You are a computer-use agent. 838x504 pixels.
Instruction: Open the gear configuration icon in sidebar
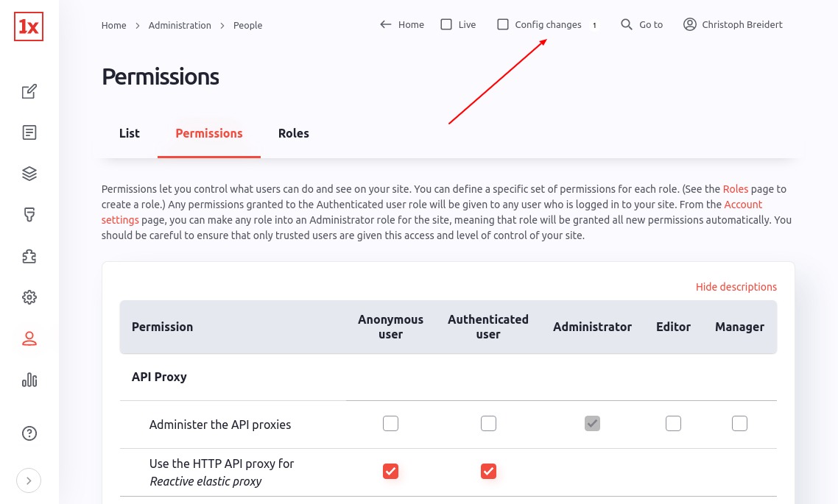(29, 297)
